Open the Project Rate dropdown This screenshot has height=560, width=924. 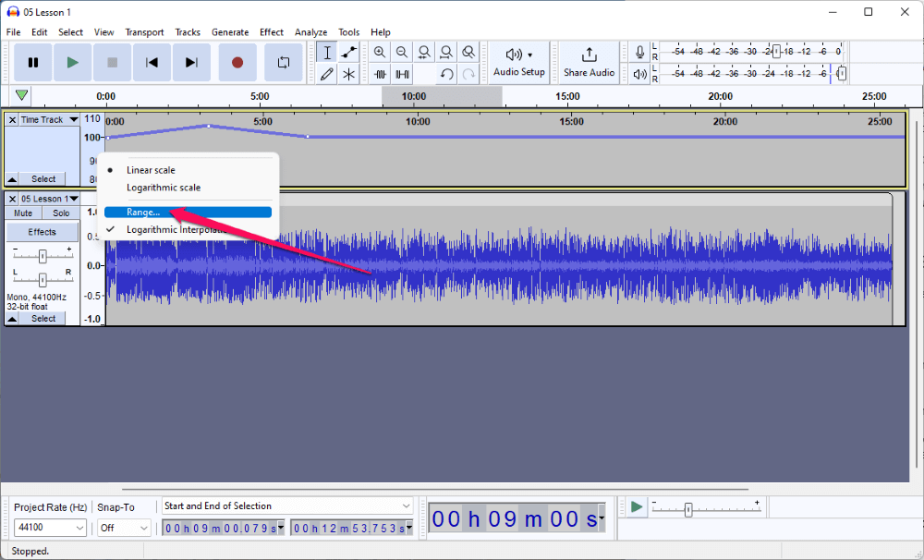(x=50, y=527)
